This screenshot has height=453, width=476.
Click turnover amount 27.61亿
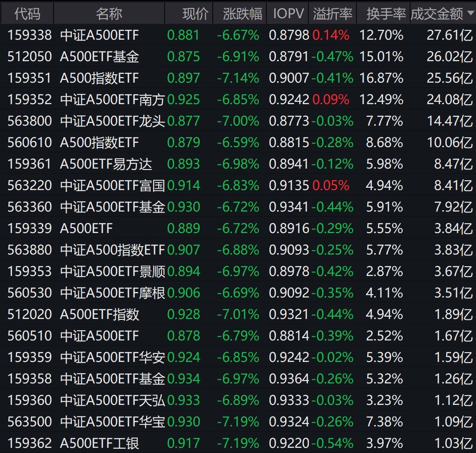pyautogui.click(x=449, y=35)
